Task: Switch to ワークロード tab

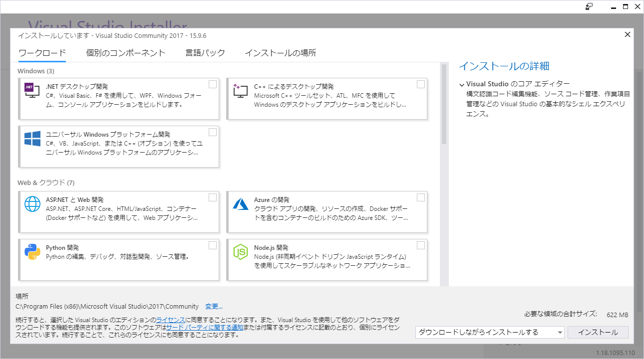Action: [x=42, y=53]
